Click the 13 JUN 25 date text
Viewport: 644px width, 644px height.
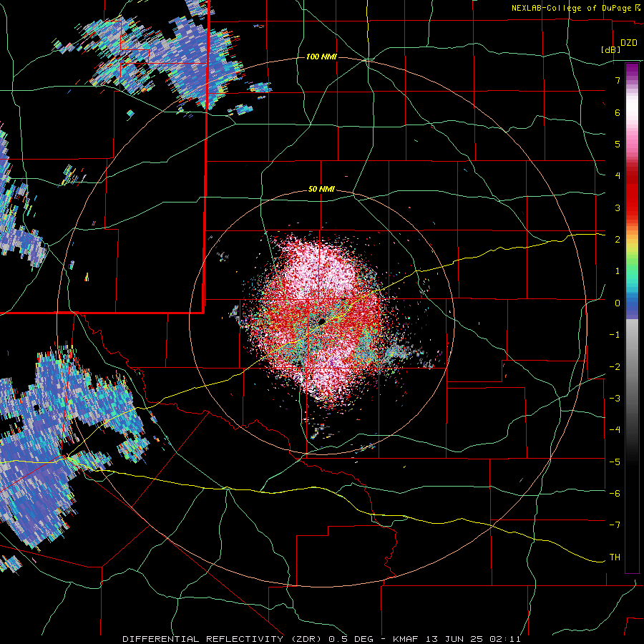coord(454,639)
